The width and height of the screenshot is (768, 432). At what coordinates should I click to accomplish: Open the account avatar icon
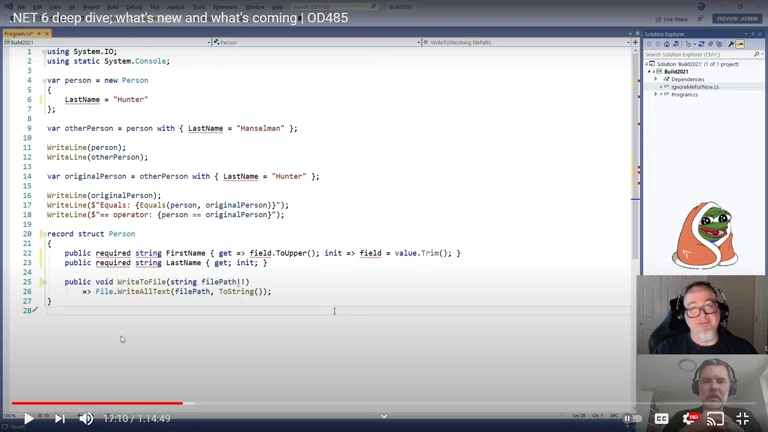pos(701,6)
